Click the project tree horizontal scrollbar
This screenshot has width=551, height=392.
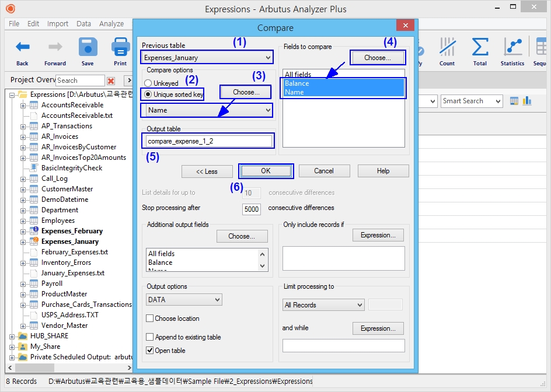[x=69, y=367]
